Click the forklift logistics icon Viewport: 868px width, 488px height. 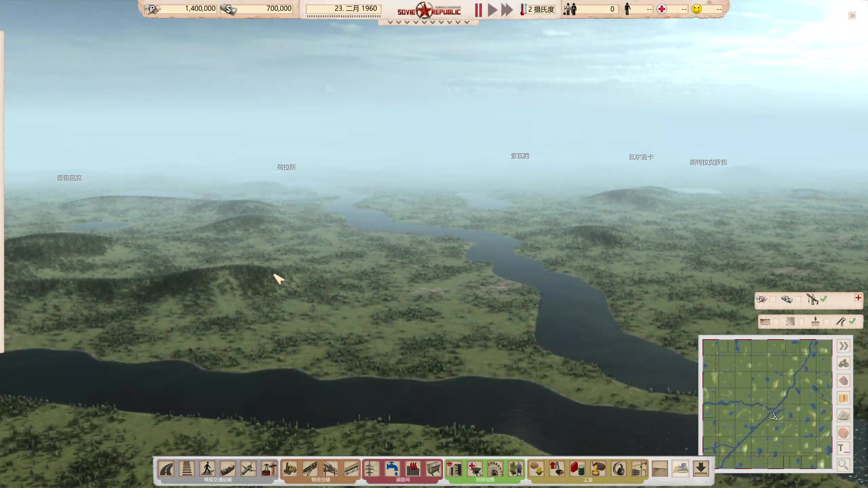(x=290, y=469)
